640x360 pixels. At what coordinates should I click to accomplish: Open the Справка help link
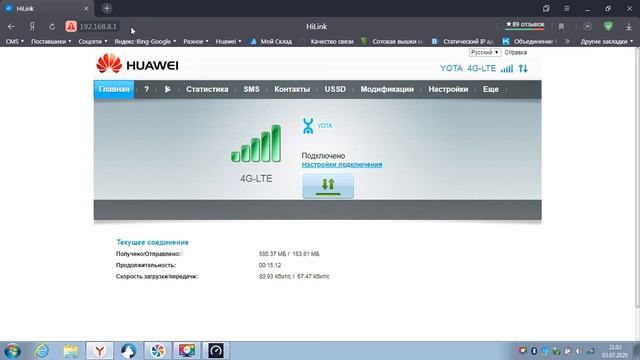click(x=516, y=52)
